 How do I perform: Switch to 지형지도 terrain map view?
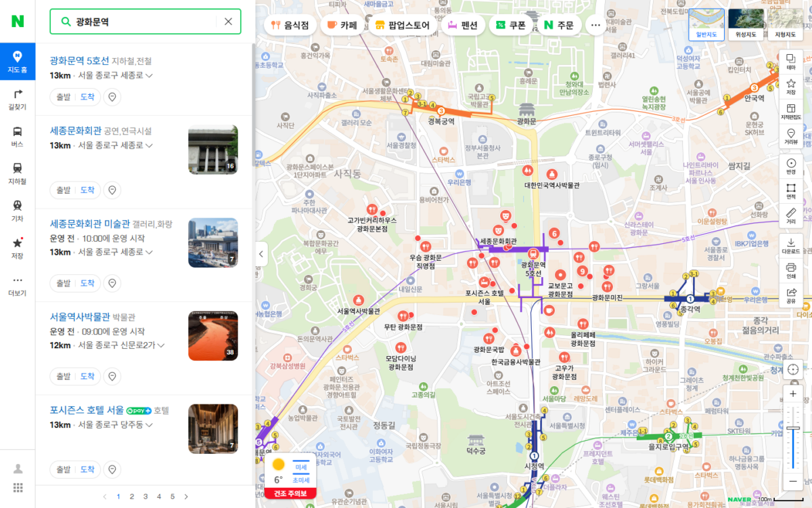(786, 24)
